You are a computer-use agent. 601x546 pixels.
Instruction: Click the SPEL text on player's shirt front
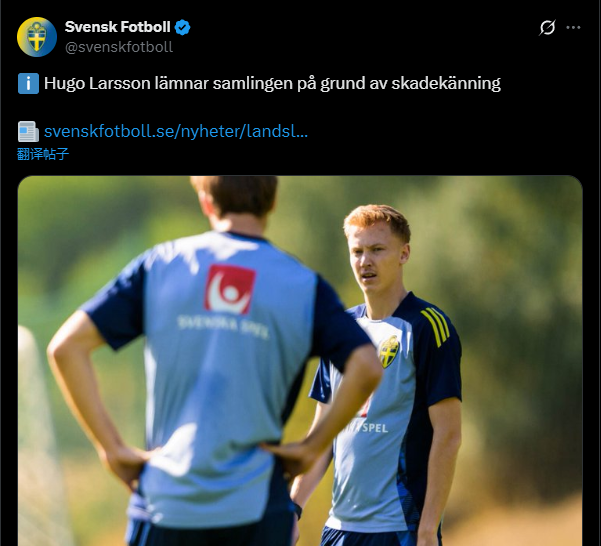click(374, 428)
